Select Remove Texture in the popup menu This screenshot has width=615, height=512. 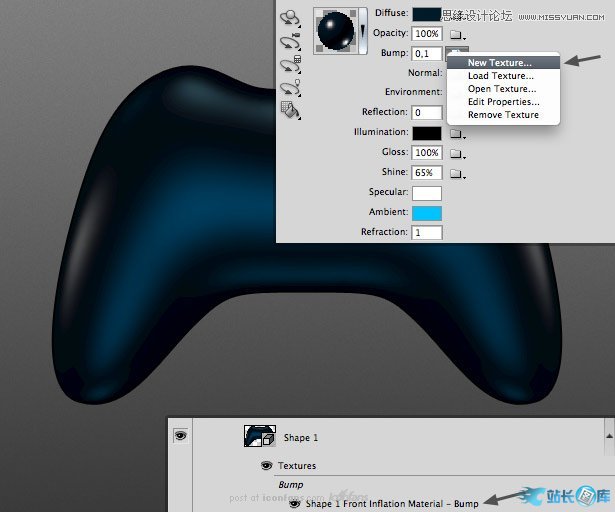(503, 115)
